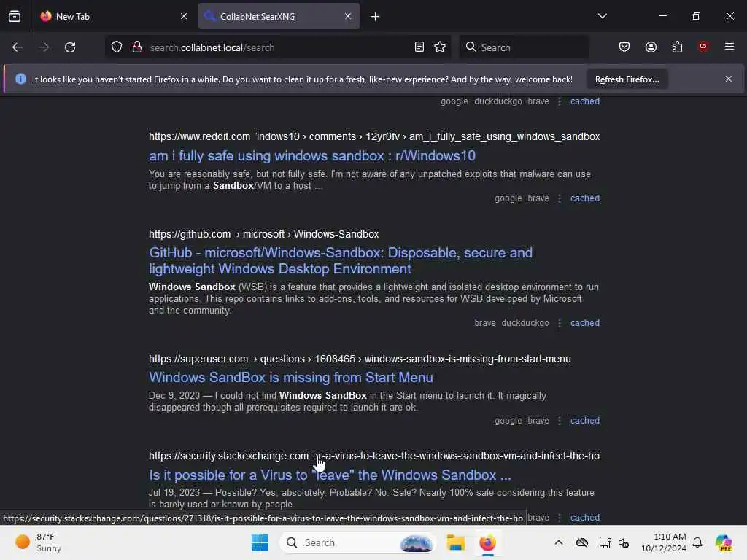Viewport: 747px width, 560px height.
Task: Click the reddit.com result URL text
Action: 374,136
